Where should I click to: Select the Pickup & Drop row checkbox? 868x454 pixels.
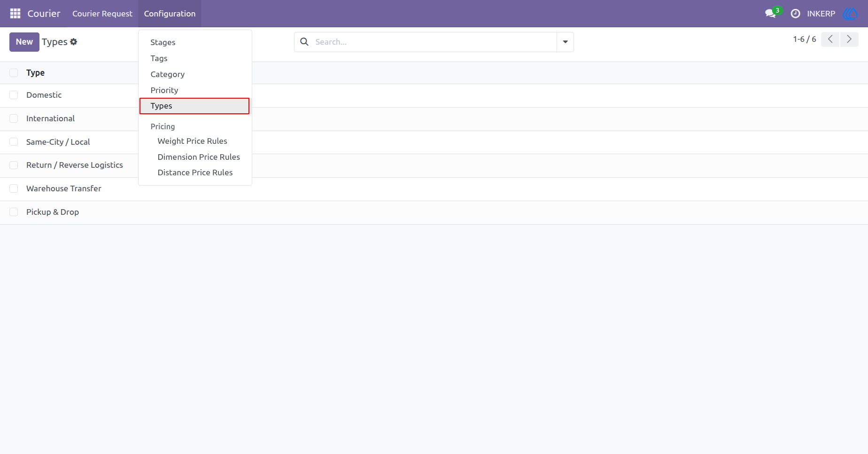click(x=14, y=212)
